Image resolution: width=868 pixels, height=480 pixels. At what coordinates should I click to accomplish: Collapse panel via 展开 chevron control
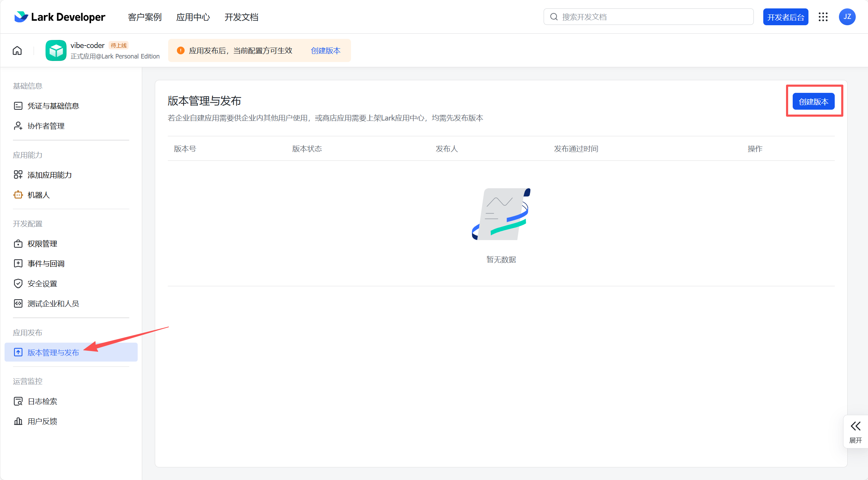click(x=856, y=426)
